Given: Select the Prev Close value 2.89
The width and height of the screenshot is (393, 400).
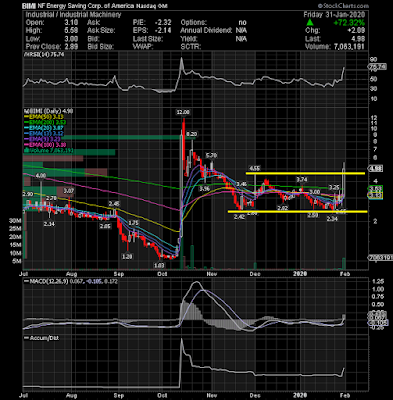Looking at the screenshot, I should point(71,47).
